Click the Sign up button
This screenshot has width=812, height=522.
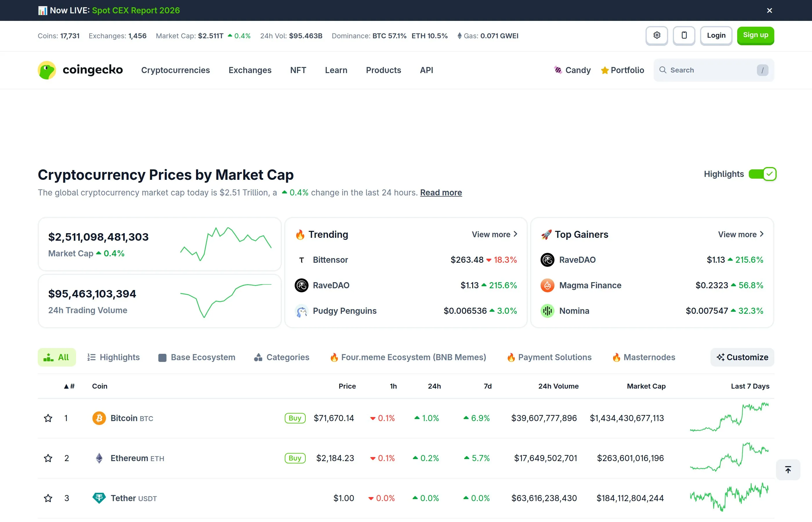[x=755, y=35]
